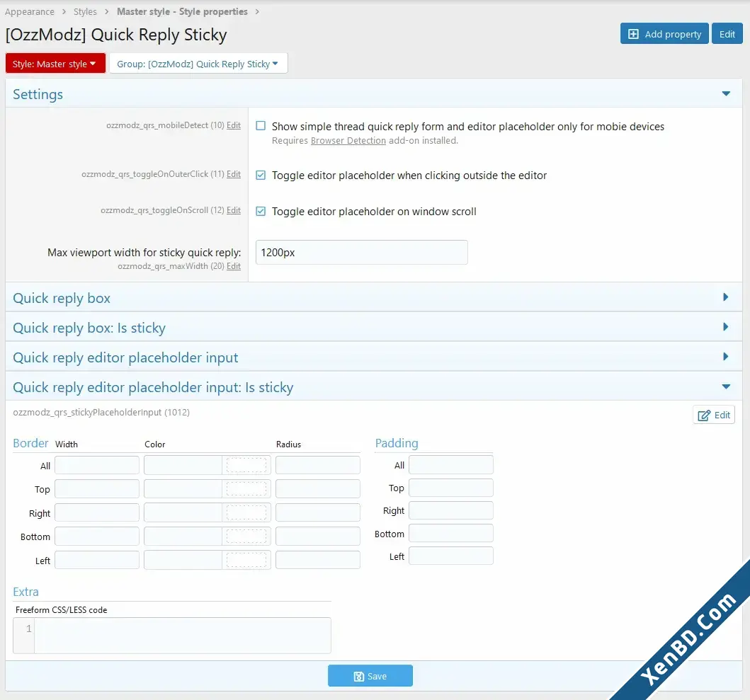Focus Border Left radius field
This screenshot has width=750, height=700.
coord(318,560)
